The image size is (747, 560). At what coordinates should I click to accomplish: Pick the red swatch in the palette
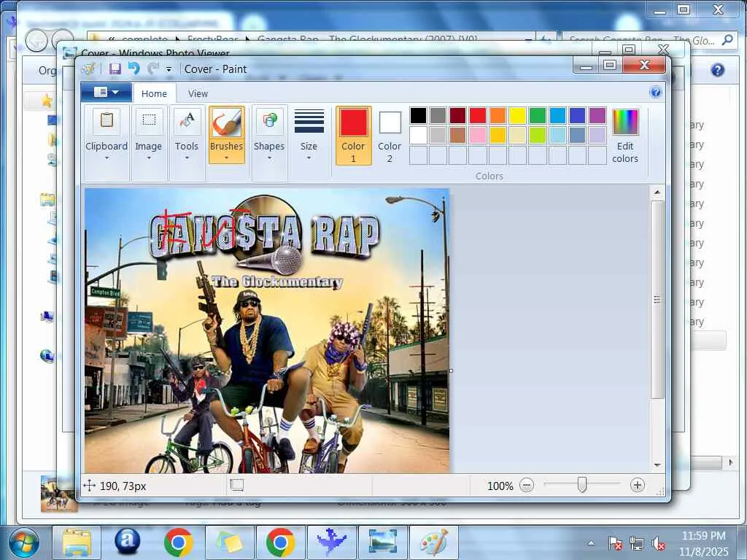tap(478, 115)
